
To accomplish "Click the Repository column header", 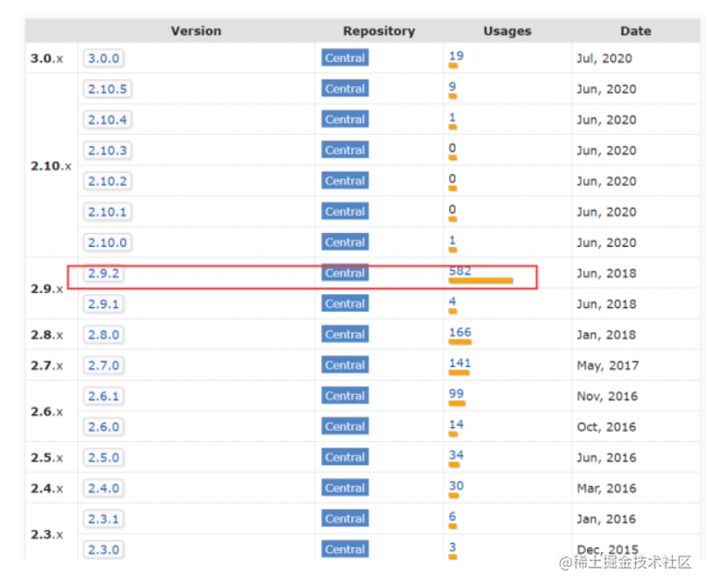I will click(x=379, y=31).
